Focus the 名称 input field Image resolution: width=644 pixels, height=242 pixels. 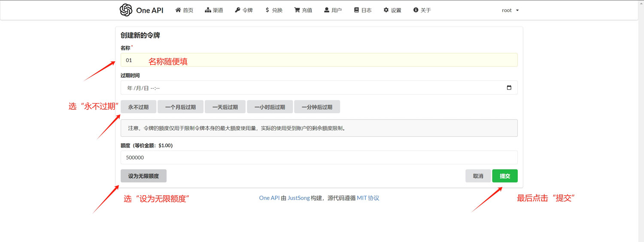coord(319,60)
